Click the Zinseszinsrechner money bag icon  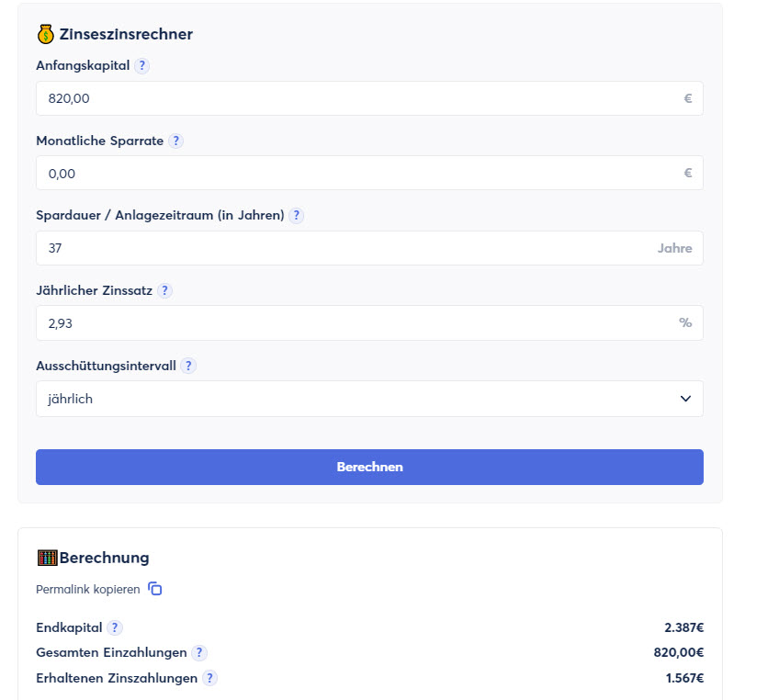[46, 35]
